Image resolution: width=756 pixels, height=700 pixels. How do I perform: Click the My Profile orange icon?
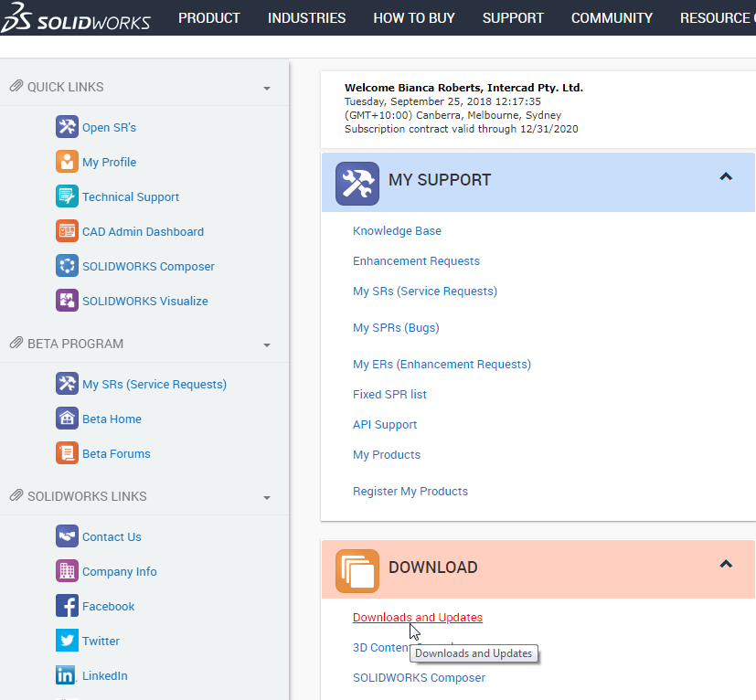click(67, 162)
